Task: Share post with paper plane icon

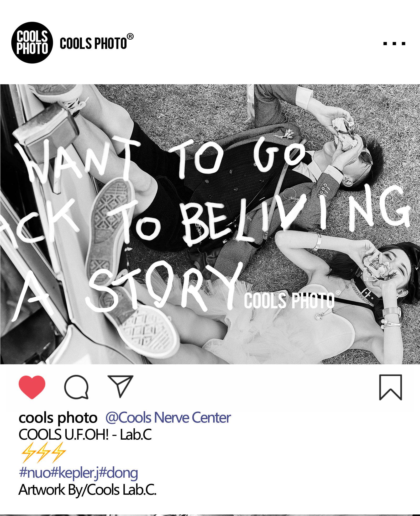Action: click(121, 386)
